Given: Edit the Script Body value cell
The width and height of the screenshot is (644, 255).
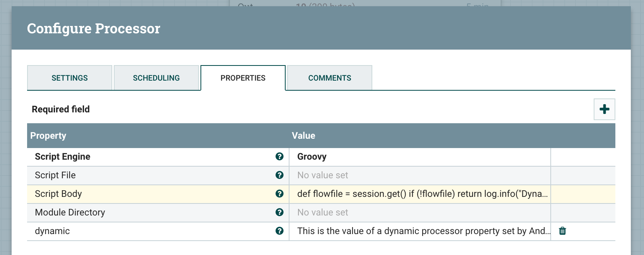Looking at the screenshot, I should [x=422, y=194].
